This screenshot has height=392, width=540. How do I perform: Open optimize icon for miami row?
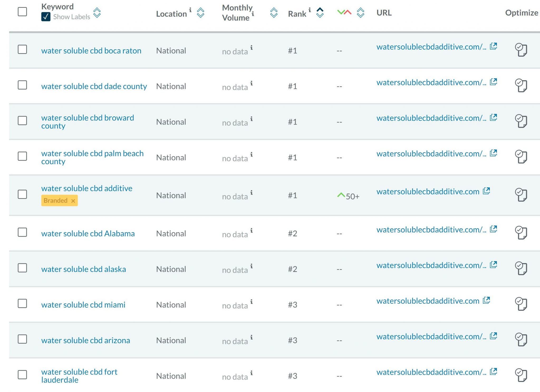(x=521, y=304)
